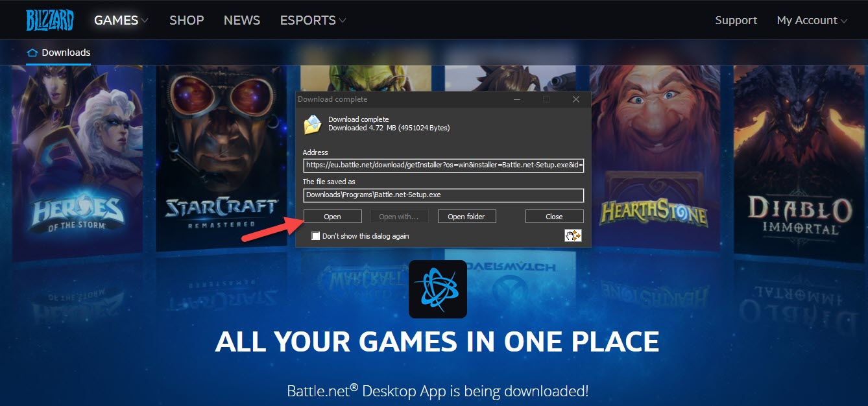Viewport: 868px width, 406px height.
Task: Click the Address URL field
Action: [443, 165]
